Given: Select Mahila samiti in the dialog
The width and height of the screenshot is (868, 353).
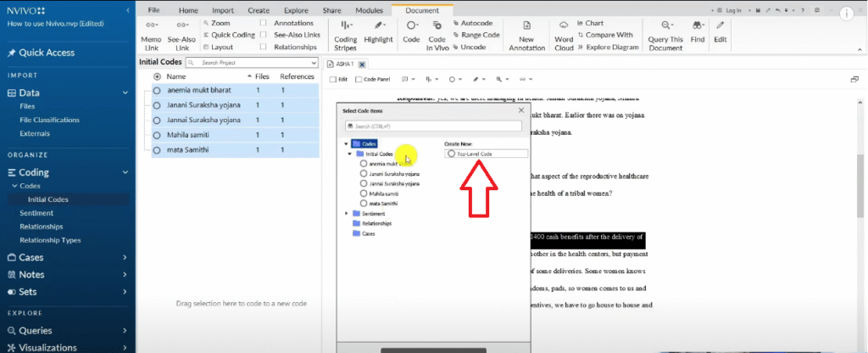Looking at the screenshot, I should (x=379, y=193).
